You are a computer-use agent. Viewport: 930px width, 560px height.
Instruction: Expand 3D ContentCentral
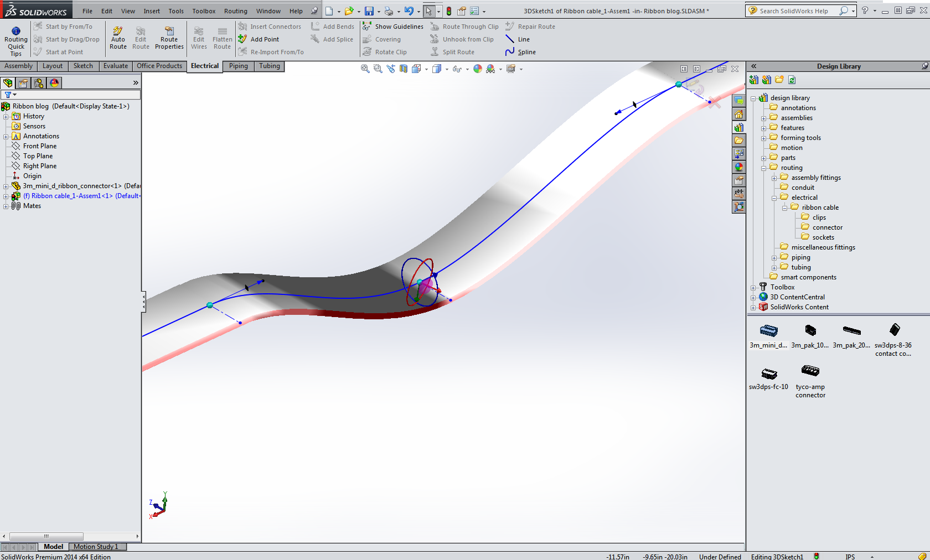click(x=753, y=297)
